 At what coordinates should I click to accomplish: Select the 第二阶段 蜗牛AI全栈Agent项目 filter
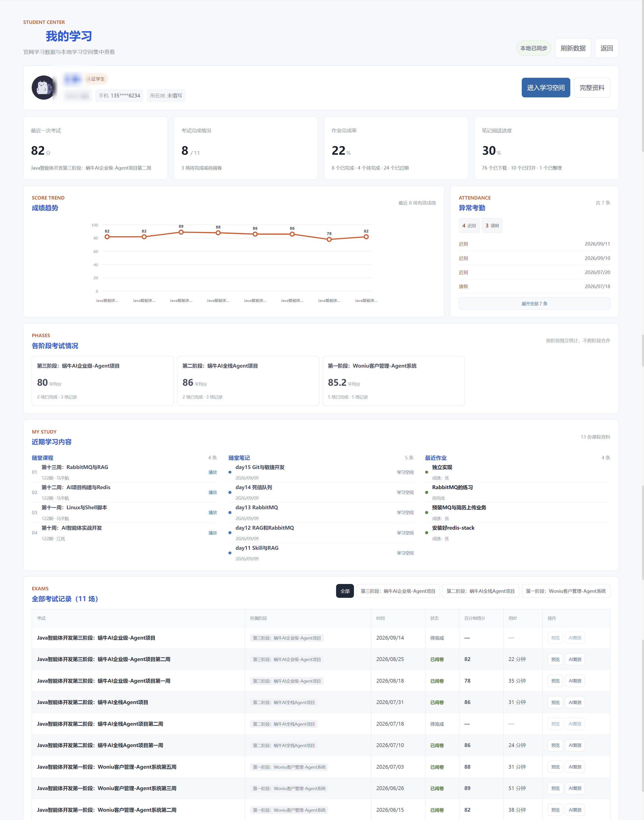coord(480,591)
